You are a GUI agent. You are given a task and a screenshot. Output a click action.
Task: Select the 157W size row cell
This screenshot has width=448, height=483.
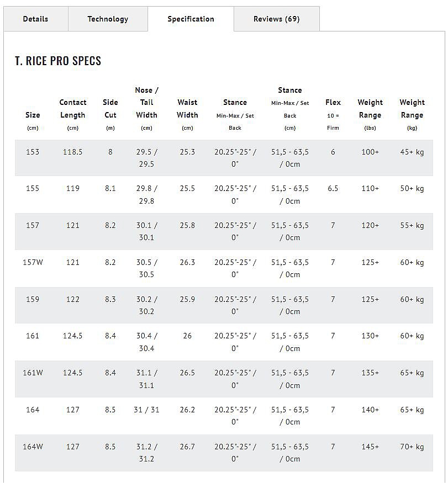tap(33, 262)
